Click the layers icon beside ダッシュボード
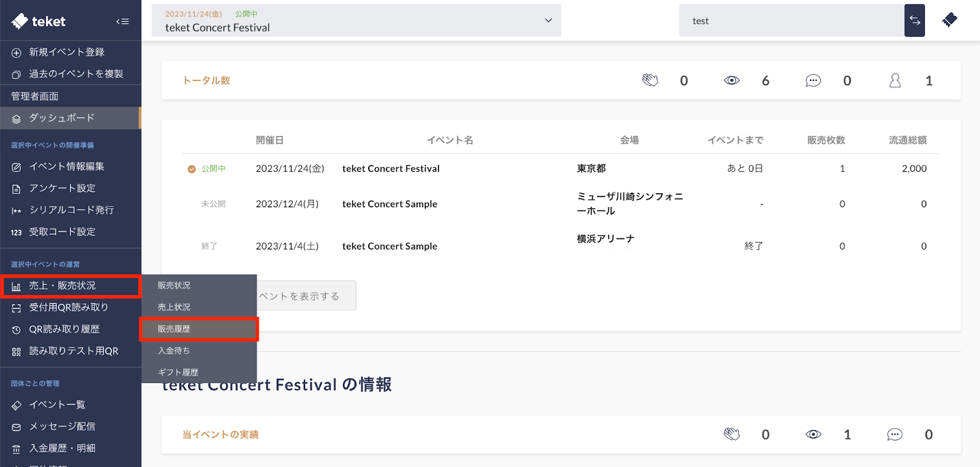The height and width of the screenshot is (467, 980). (x=17, y=119)
